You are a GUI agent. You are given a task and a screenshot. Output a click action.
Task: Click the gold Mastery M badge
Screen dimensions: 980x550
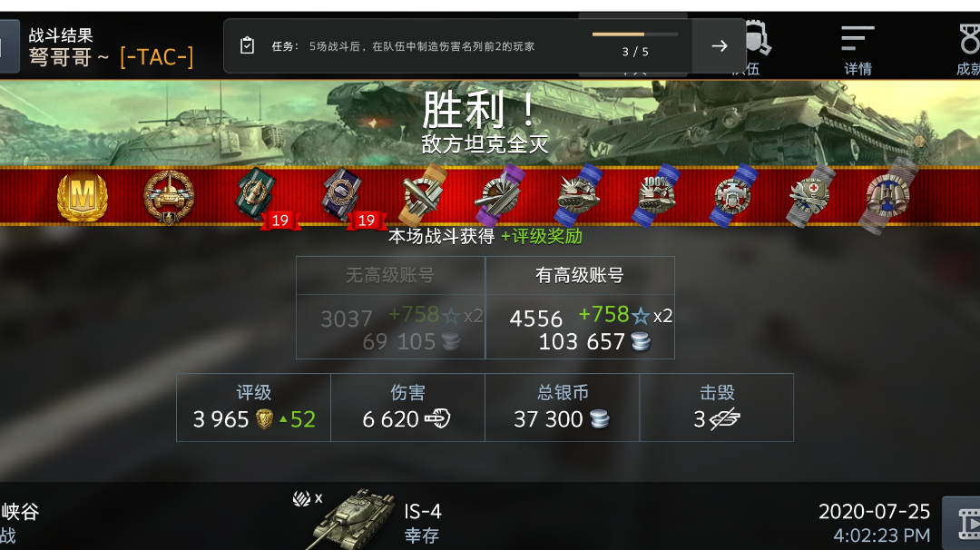point(83,197)
